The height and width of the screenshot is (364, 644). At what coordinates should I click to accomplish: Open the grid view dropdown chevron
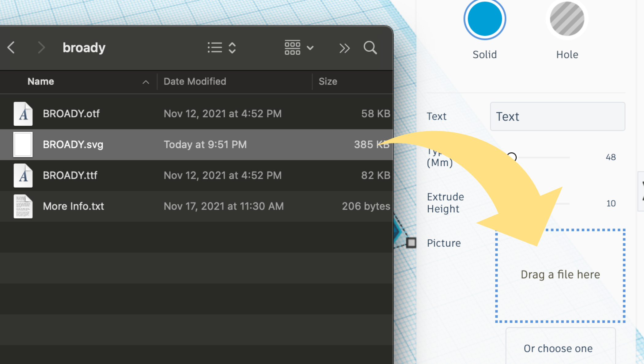point(310,48)
